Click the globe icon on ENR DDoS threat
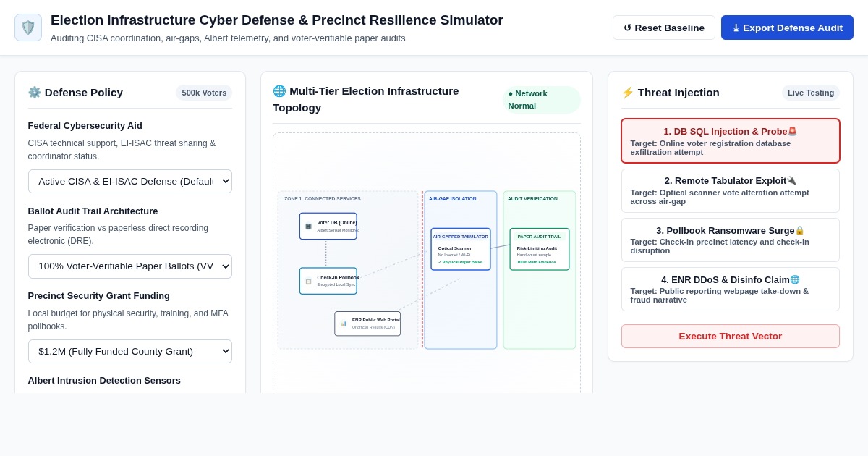The width and height of the screenshot is (868, 456). coord(795,280)
